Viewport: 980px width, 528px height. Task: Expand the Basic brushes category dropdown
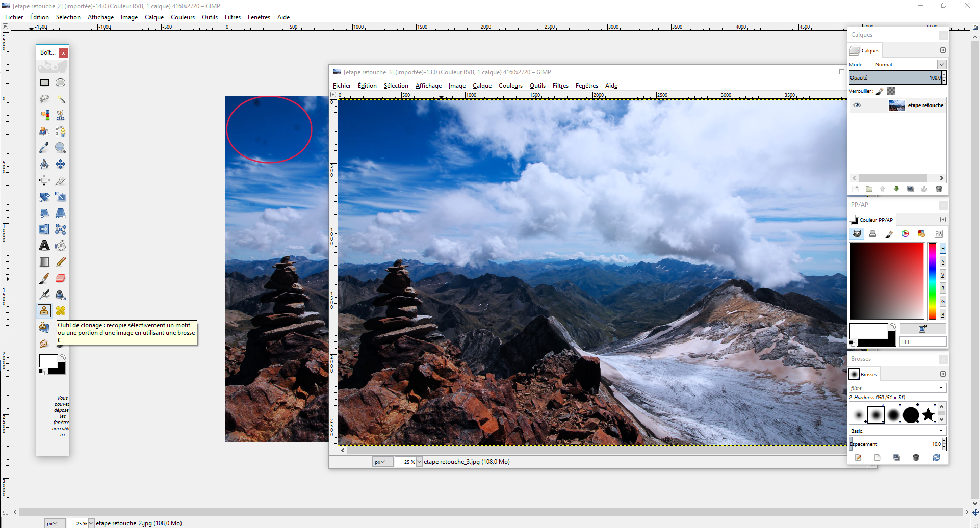pos(940,431)
